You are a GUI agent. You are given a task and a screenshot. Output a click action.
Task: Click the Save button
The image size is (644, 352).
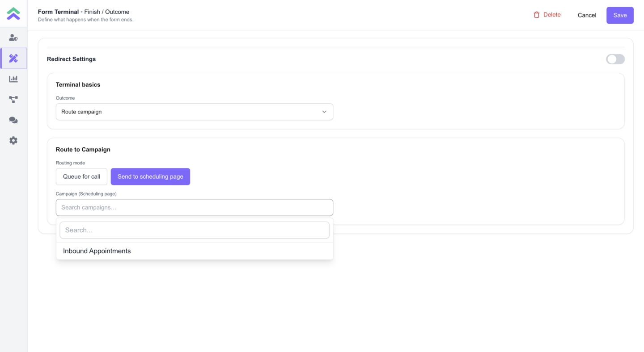(x=620, y=15)
